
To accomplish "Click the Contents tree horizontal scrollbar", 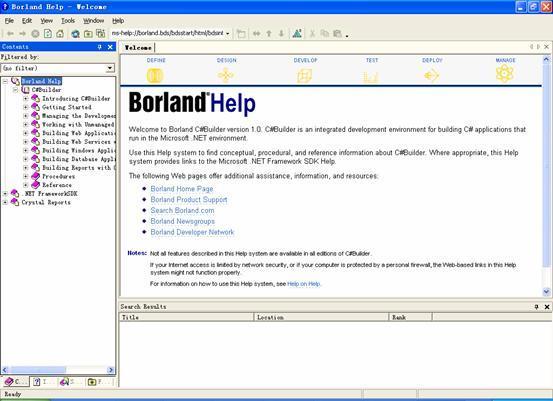I will coord(58,370).
